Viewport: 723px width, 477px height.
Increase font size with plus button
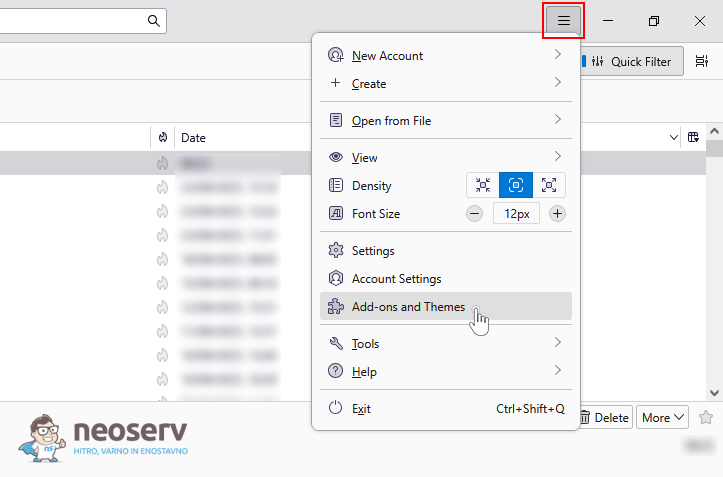pos(557,213)
